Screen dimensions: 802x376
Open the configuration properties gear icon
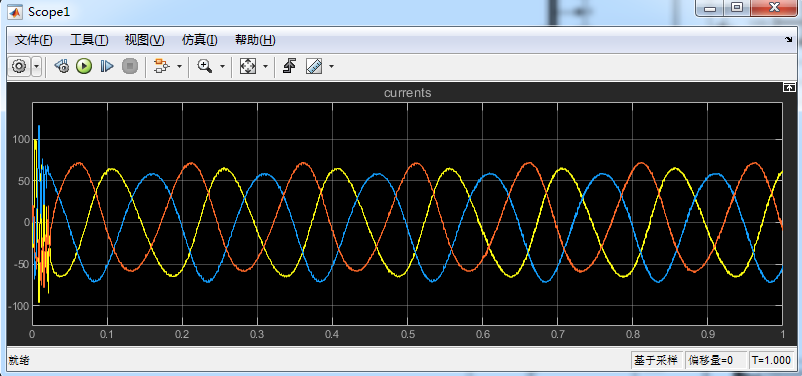pos(19,67)
